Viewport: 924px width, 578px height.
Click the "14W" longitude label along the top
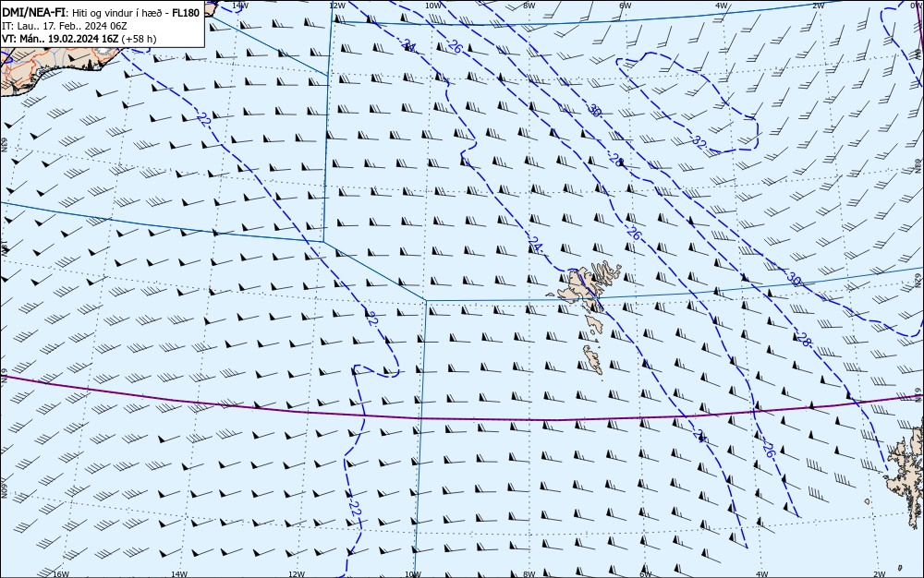coord(240,6)
